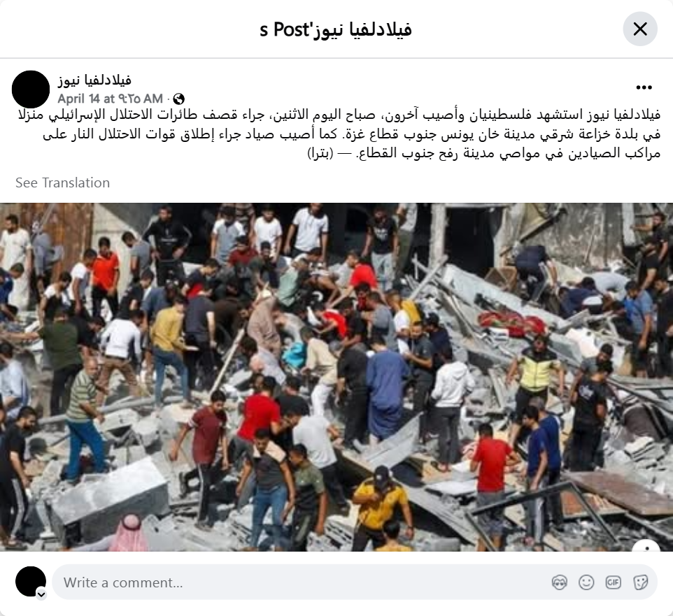This screenshot has width=673, height=616.
Task: Click the فيلادلفيا نيوز page profile picture
Action: [31, 89]
